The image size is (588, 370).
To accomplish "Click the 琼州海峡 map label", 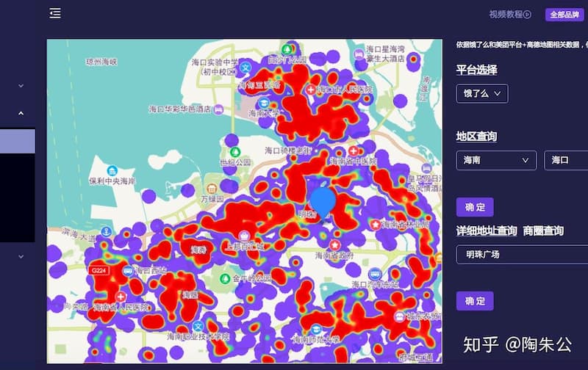I will tap(101, 62).
